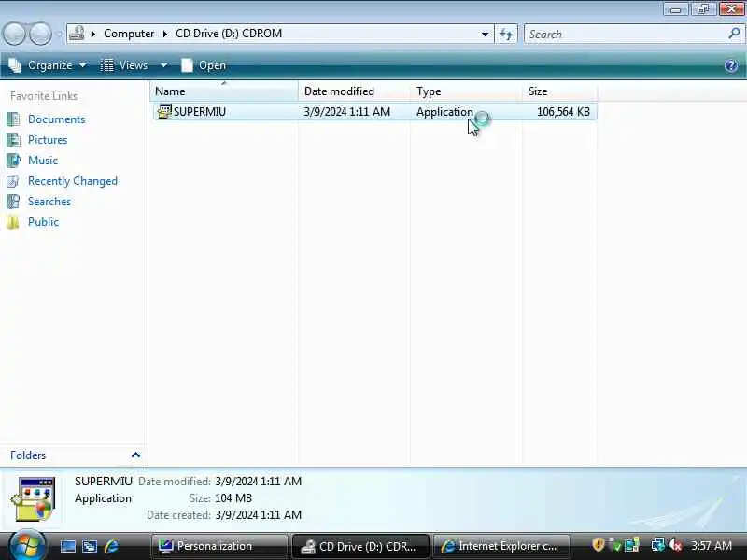The height and width of the screenshot is (560, 747).
Task: Open Pictures favorite link
Action: (48, 139)
